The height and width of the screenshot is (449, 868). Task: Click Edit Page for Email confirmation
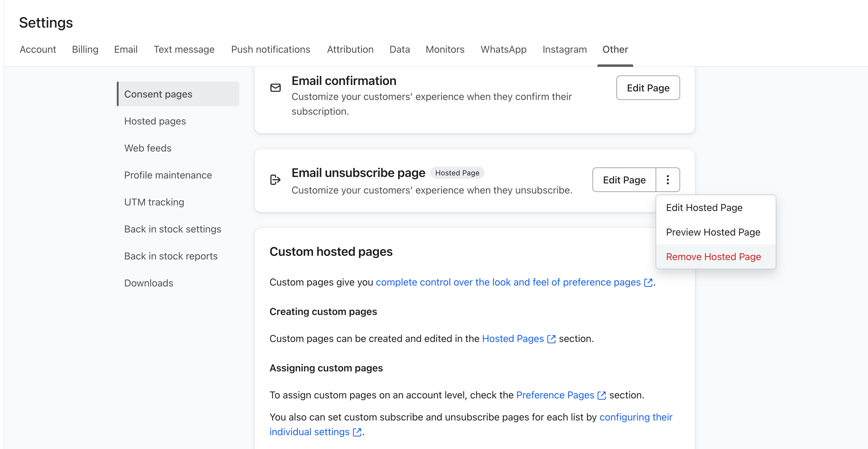pyautogui.click(x=648, y=88)
